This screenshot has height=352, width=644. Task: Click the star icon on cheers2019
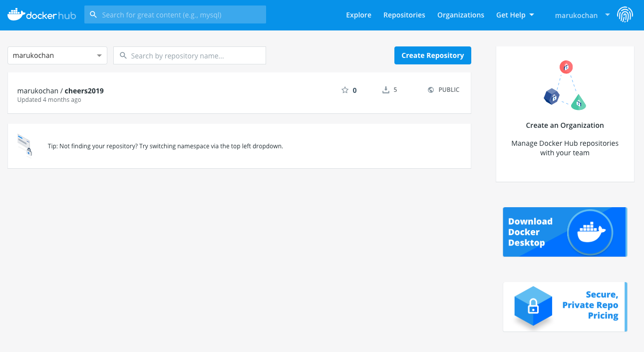pyautogui.click(x=344, y=90)
